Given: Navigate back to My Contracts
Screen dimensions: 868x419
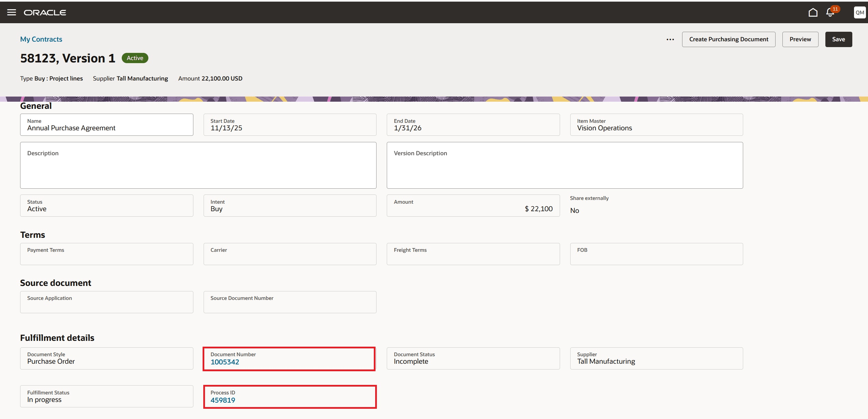Looking at the screenshot, I should pos(41,39).
